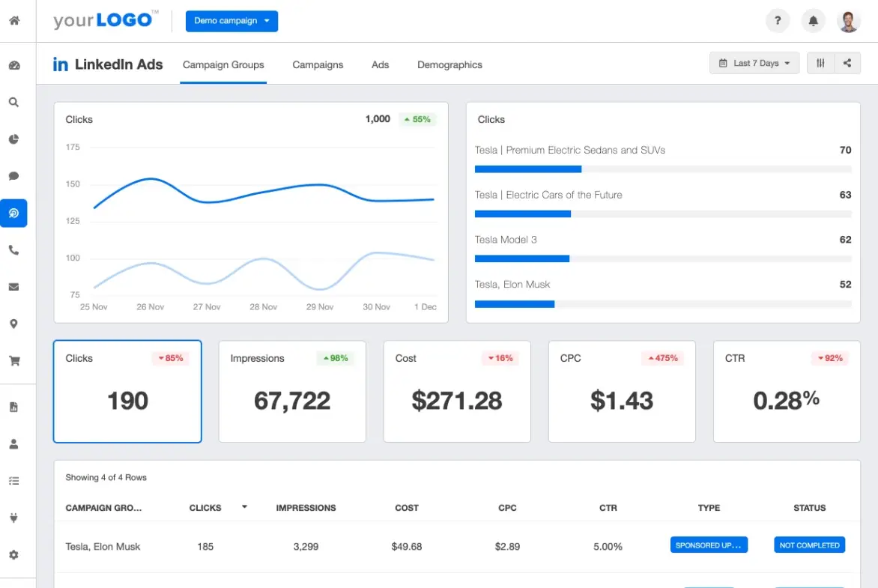Click the NOT COMPLETED status badge
878x588 pixels.
click(809, 545)
